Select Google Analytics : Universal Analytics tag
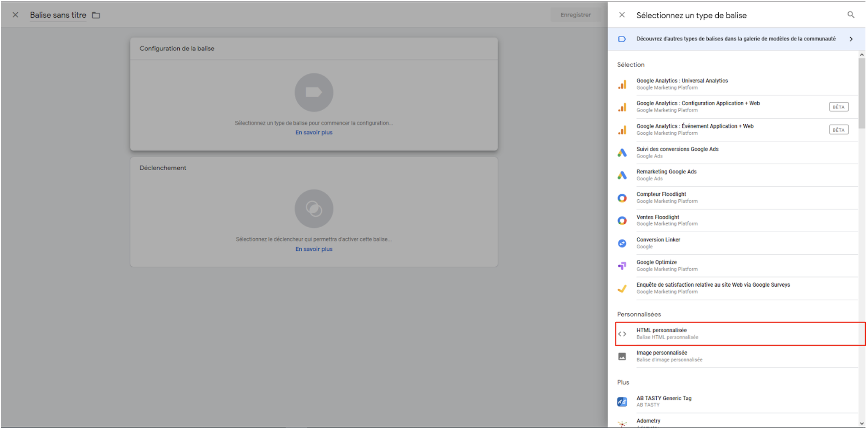 [737, 84]
